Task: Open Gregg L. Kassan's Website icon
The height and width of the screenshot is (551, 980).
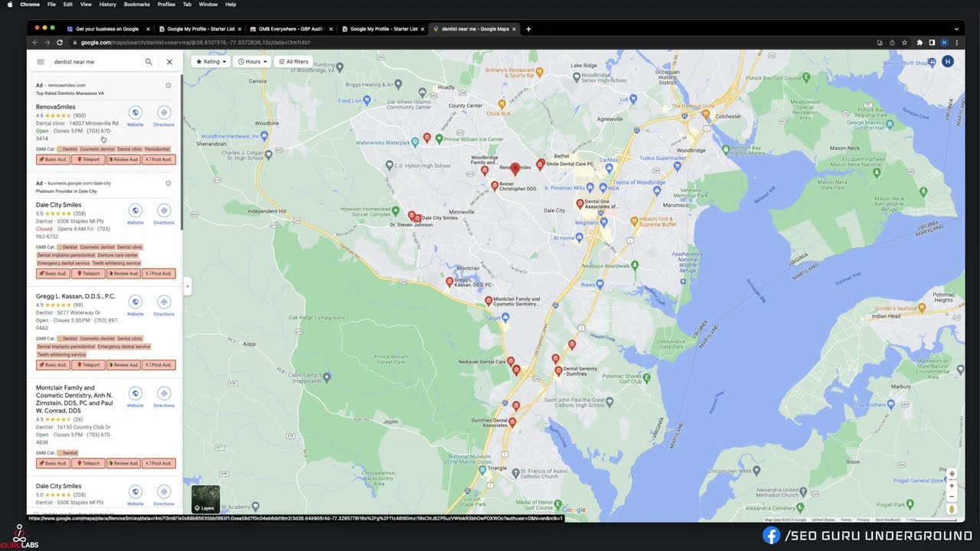Action: coord(135,302)
